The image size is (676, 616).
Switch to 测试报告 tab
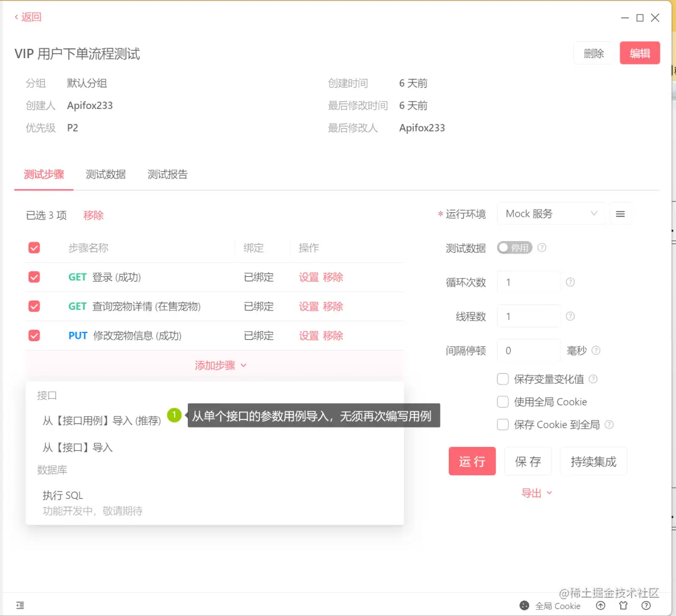pyautogui.click(x=167, y=175)
